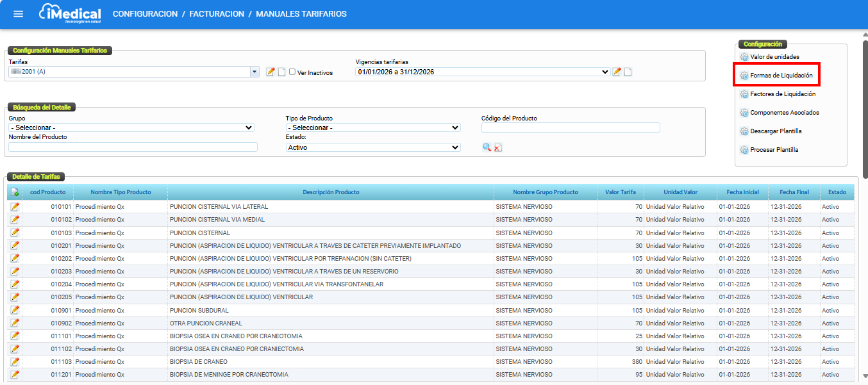Open the hamburger navigation menu

click(x=18, y=14)
